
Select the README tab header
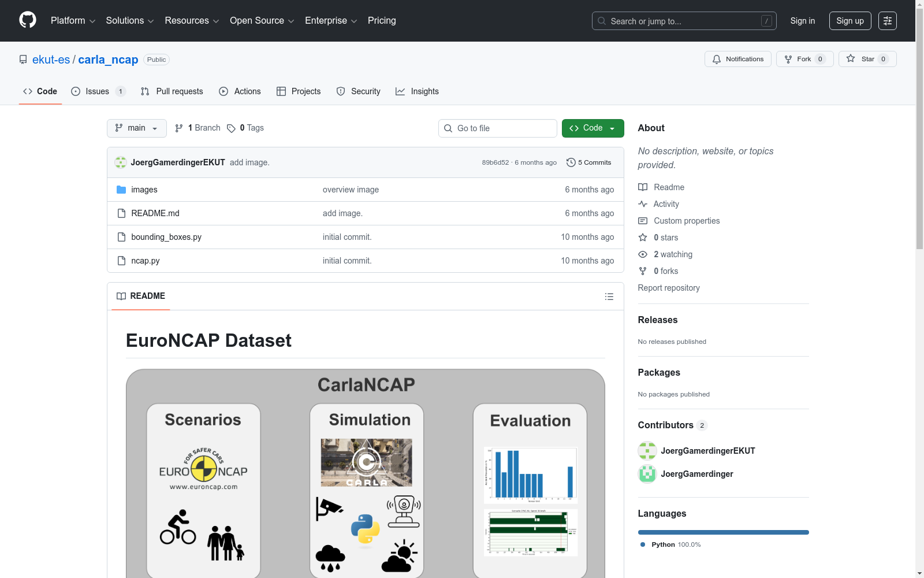coord(141,296)
